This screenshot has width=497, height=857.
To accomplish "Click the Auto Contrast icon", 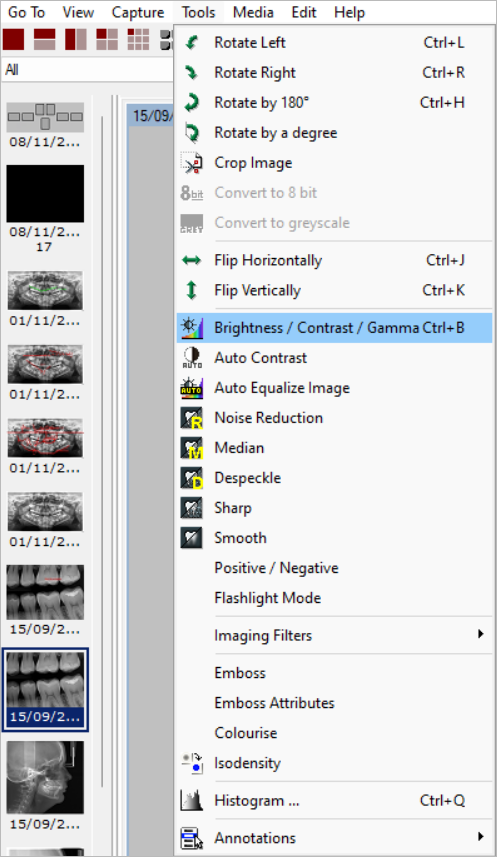I will [x=191, y=358].
